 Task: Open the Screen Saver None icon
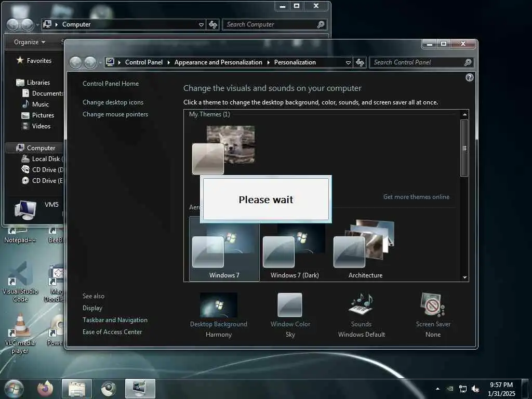[x=433, y=304]
